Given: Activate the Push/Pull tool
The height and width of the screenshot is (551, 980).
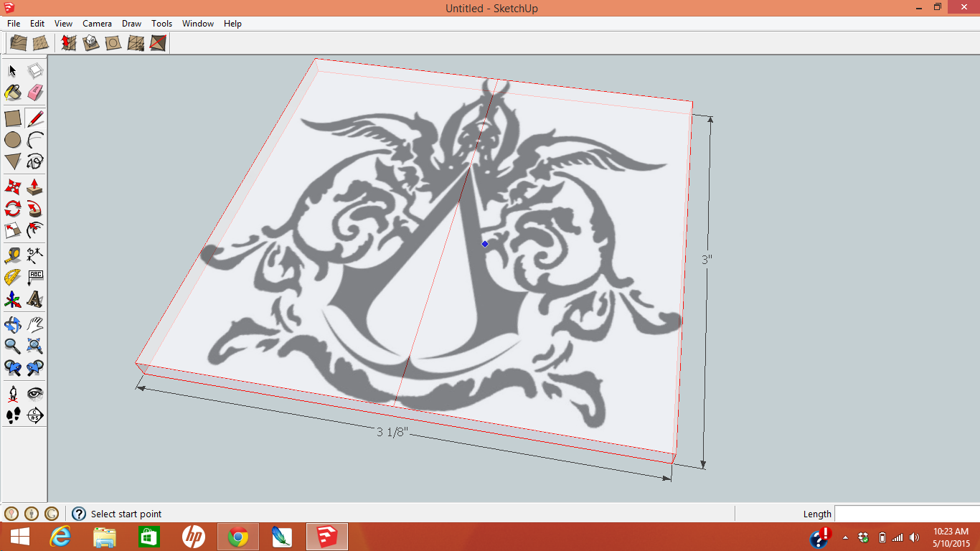Looking at the screenshot, I should [x=34, y=186].
